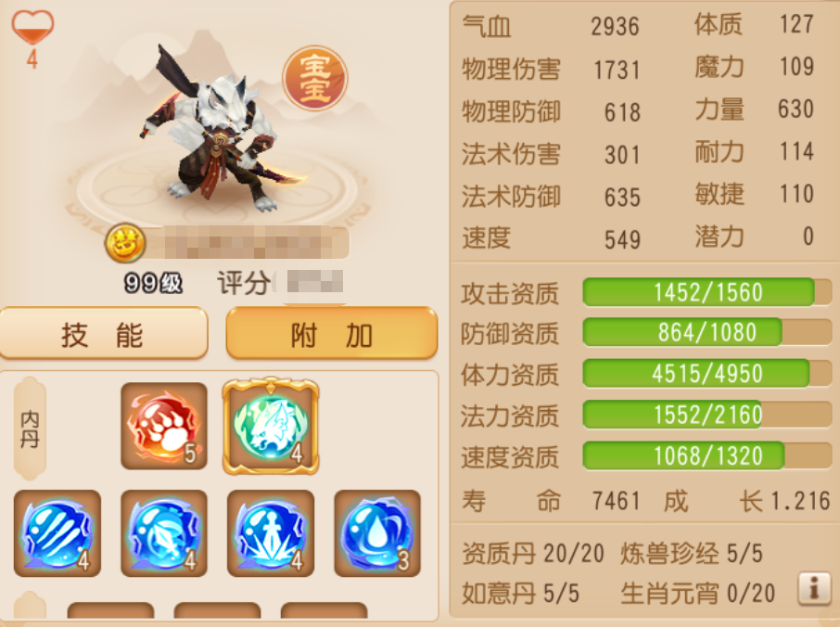Click the 攻击资质 progress bar
Image resolution: width=840 pixels, height=628 pixels.
pyautogui.click(x=707, y=292)
